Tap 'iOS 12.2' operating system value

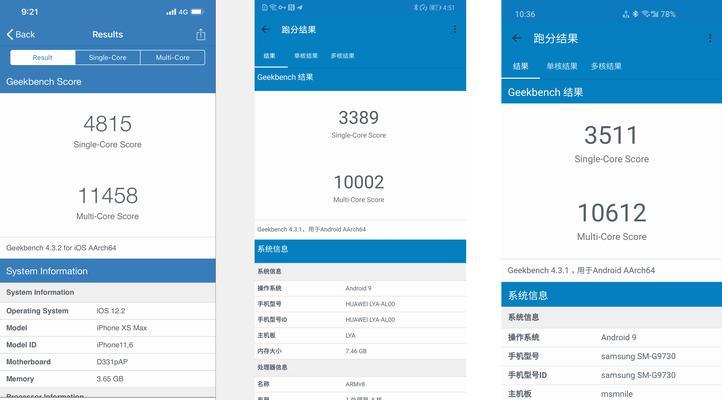[x=111, y=311]
